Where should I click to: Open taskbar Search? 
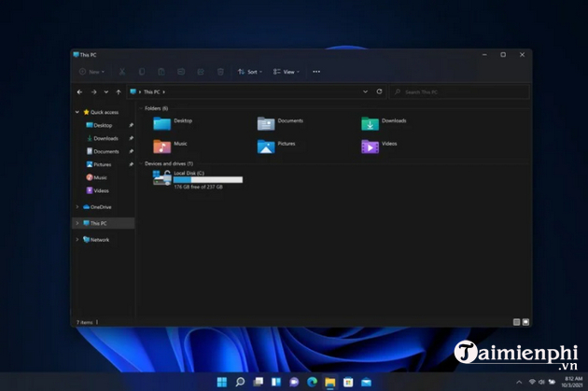pyautogui.click(x=240, y=382)
